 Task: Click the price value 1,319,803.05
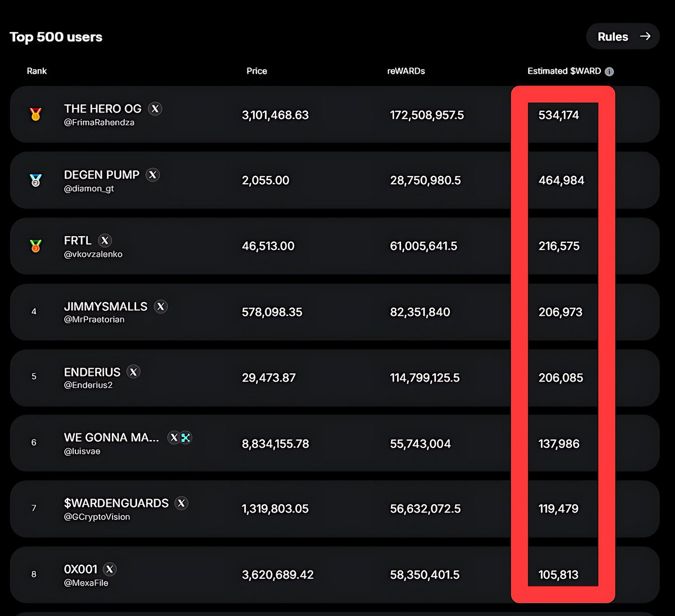coord(275,509)
